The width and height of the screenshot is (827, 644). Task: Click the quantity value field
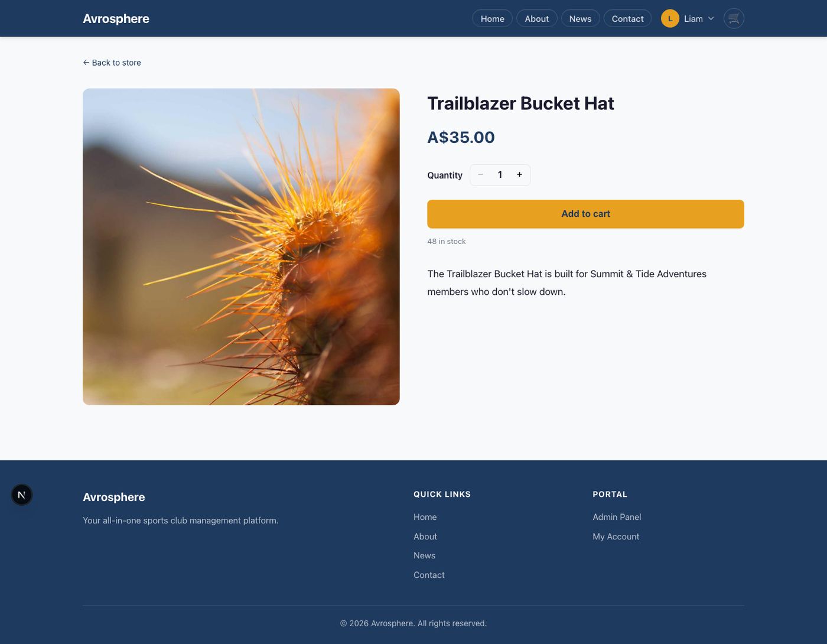(x=500, y=174)
